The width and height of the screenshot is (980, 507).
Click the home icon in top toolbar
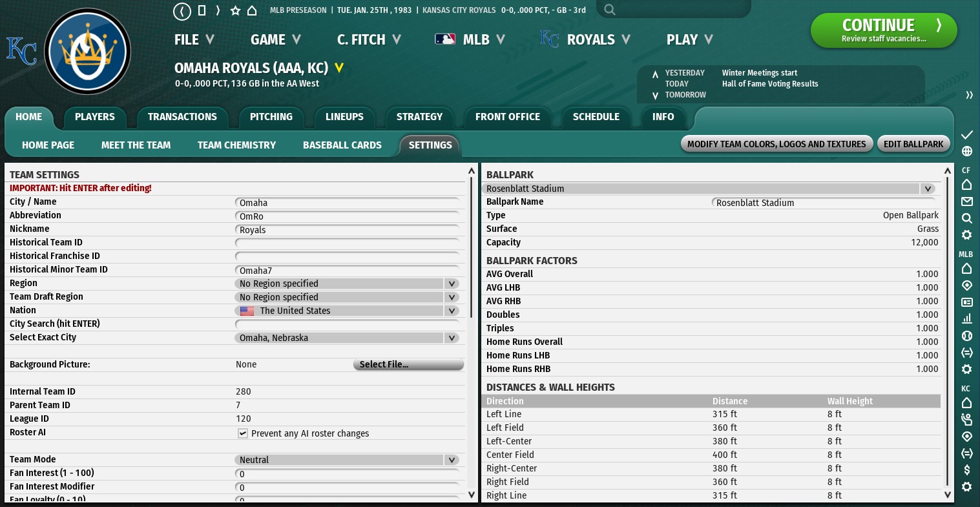tap(252, 11)
